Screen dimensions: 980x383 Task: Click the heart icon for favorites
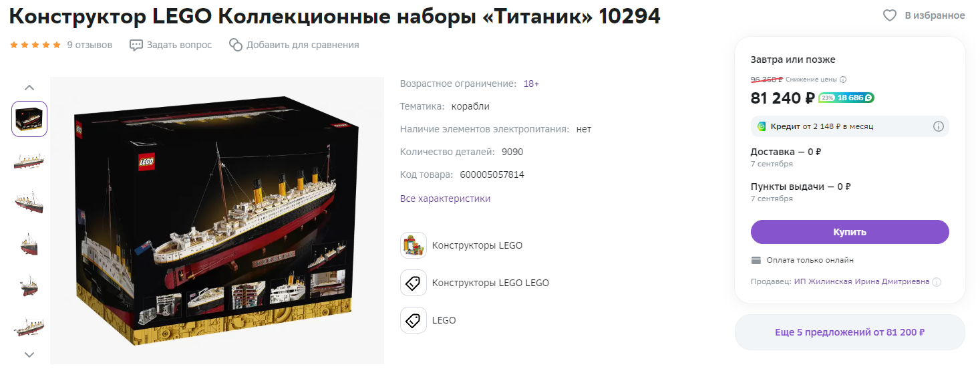point(889,15)
